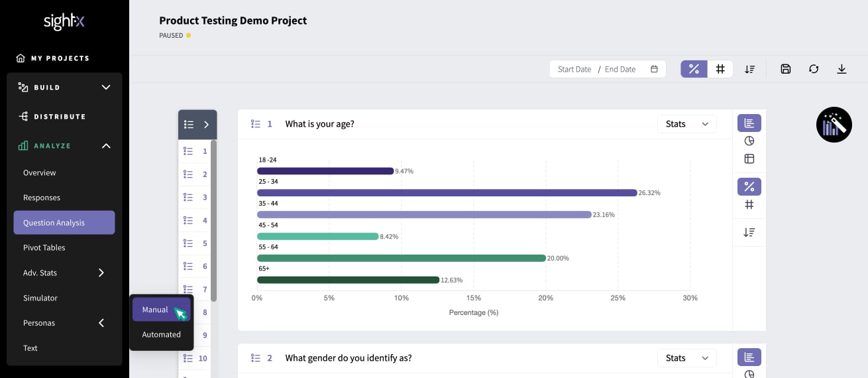Choose Automated in the Personas submenu
Viewport: 868px width, 378px height.
pos(161,334)
